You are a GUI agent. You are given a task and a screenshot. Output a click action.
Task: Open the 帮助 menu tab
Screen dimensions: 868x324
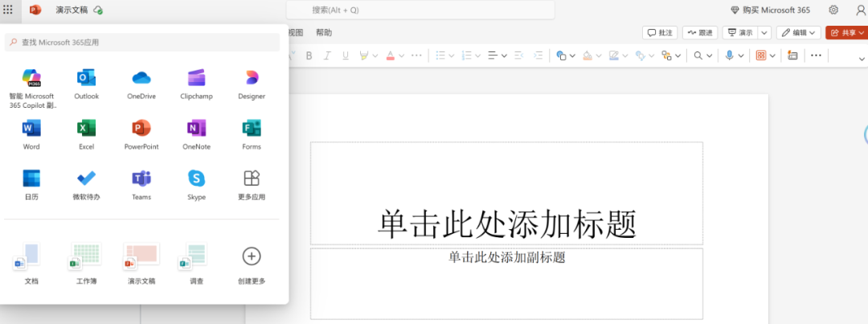pyautogui.click(x=324, y=33)
